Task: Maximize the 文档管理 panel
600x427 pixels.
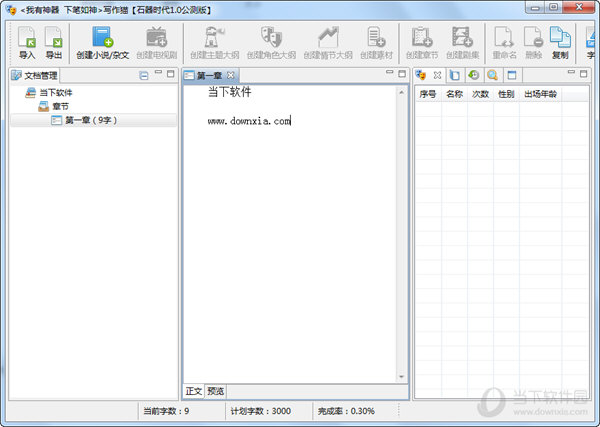Action: click(171, 73)
